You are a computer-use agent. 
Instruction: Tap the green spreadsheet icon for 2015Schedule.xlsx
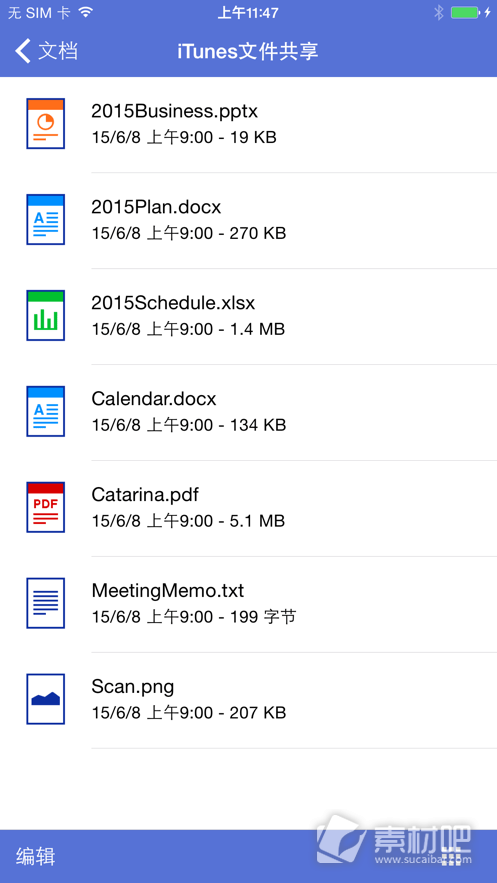(46, 315)
